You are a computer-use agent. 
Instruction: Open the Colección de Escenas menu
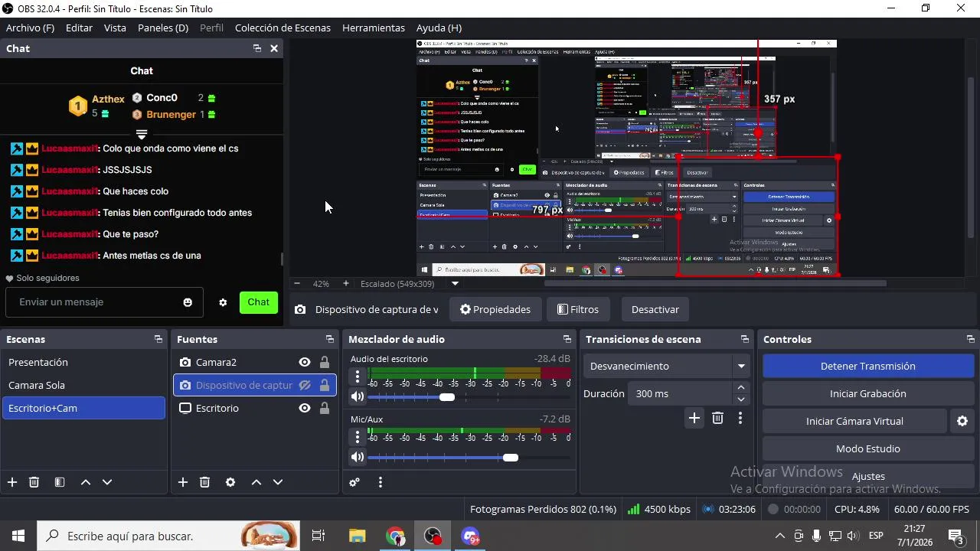click(x=283, y=28)
